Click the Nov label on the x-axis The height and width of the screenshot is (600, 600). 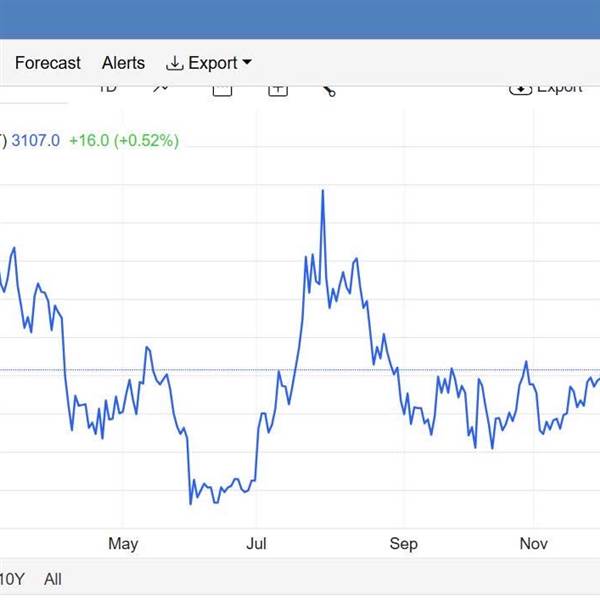534,544
